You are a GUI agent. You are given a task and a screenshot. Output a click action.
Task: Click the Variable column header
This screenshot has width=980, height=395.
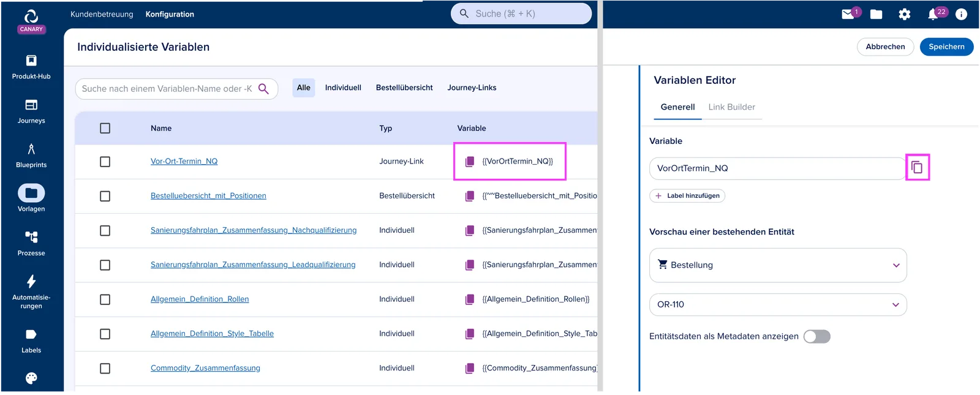[472, 129]
